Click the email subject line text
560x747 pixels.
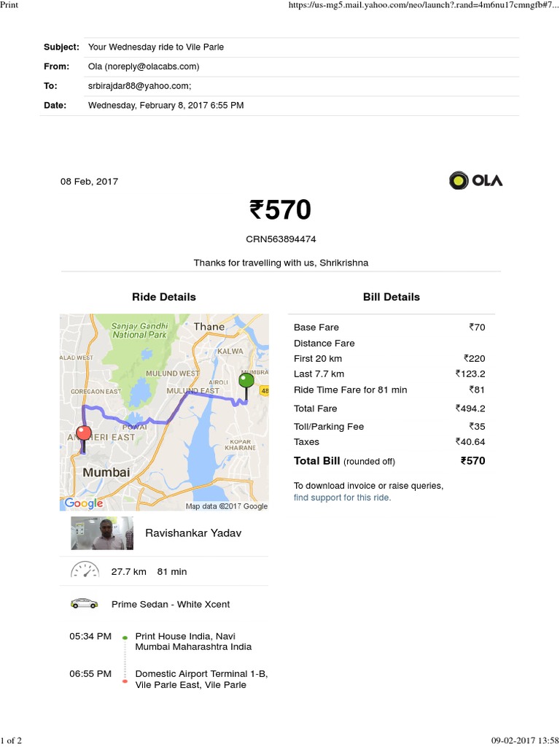[x=156, y=47]
